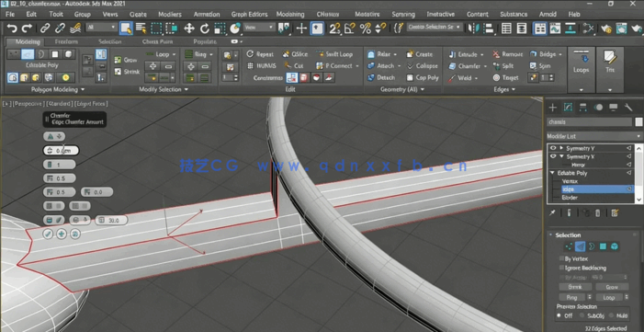Open the View reference coordinate dropdown
644x332 pixels.
(259, 28)
